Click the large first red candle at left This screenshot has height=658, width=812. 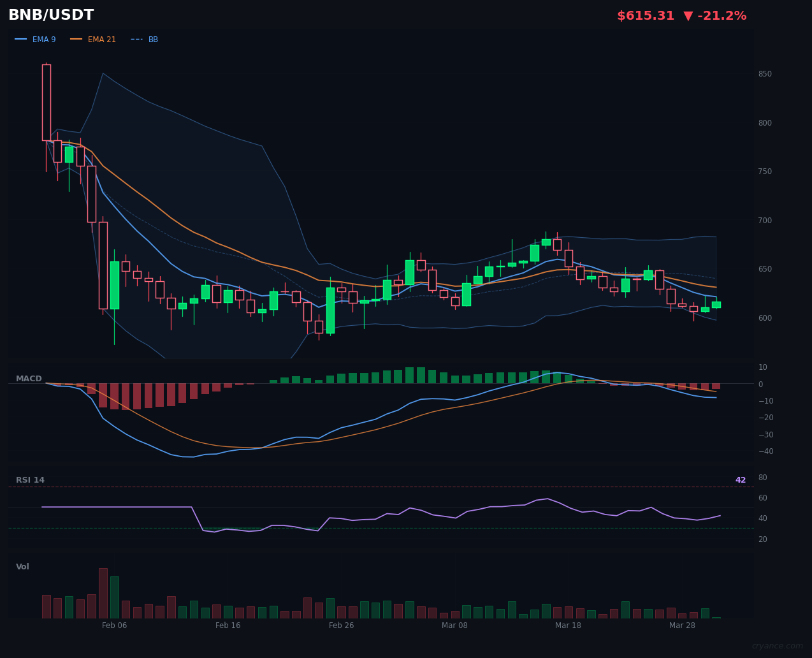[x=47, y=102]
